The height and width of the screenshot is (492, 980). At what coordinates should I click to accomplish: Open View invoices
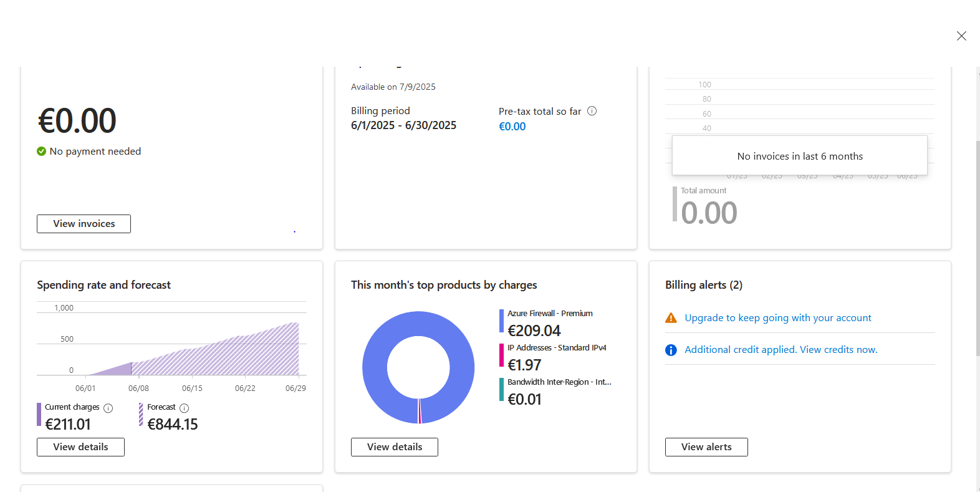coord(84,224)
